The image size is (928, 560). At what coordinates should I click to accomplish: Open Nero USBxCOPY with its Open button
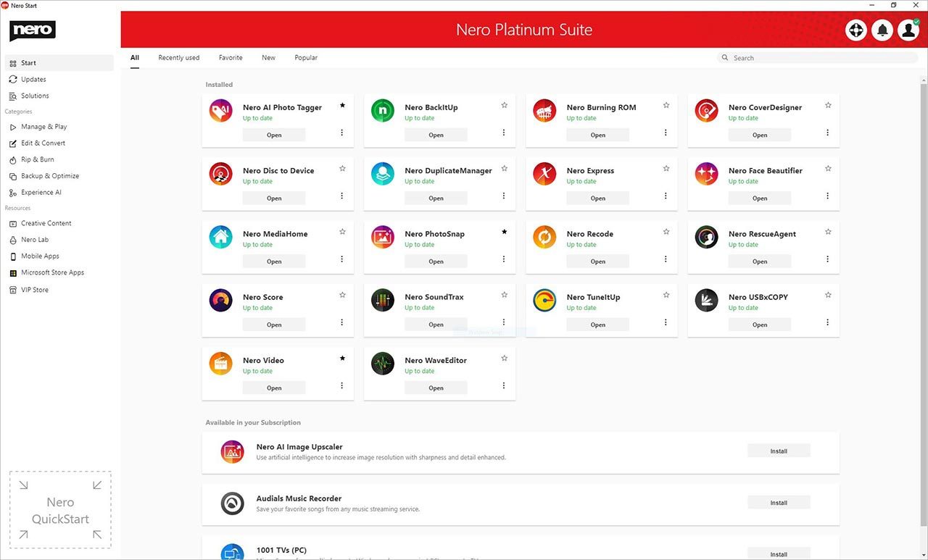point(760,325)
